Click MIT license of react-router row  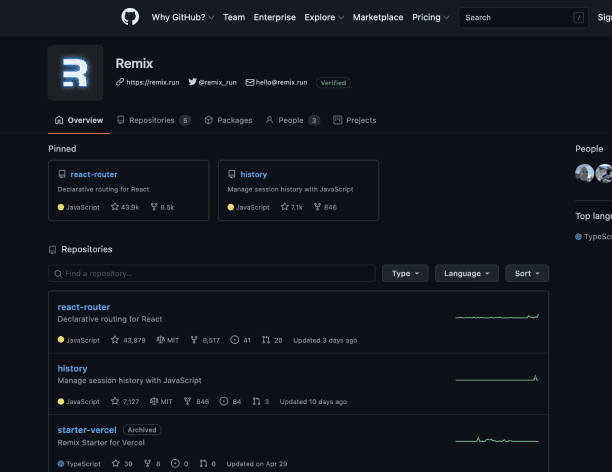pos(167,340)
